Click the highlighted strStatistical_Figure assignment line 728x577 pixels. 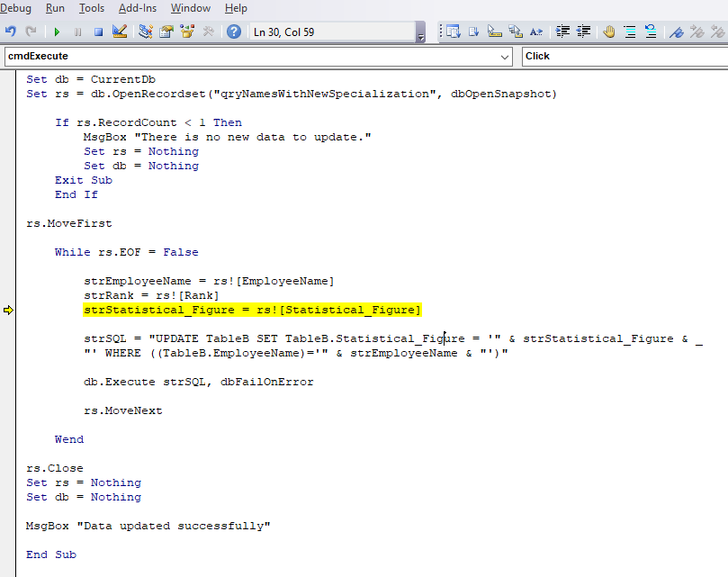click(252, 310)
